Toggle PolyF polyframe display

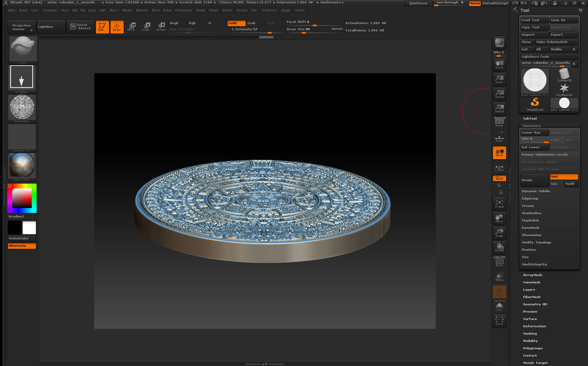[x=499, y=262]
